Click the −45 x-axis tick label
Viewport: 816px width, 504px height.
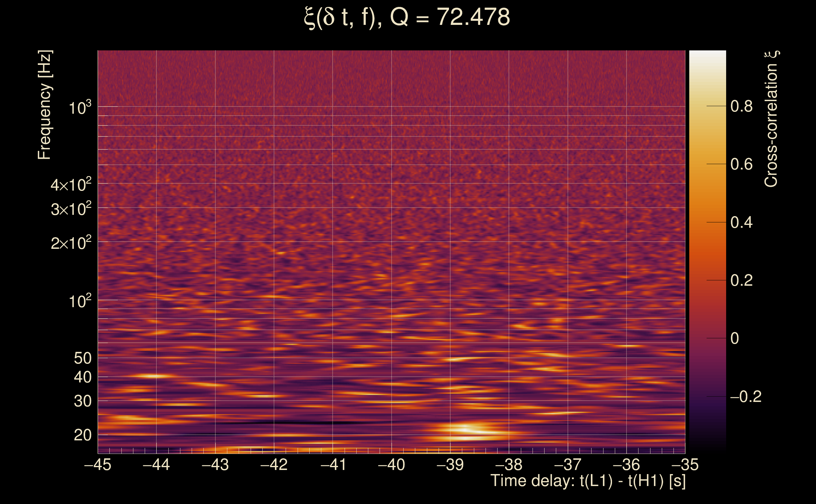(97, 465)
